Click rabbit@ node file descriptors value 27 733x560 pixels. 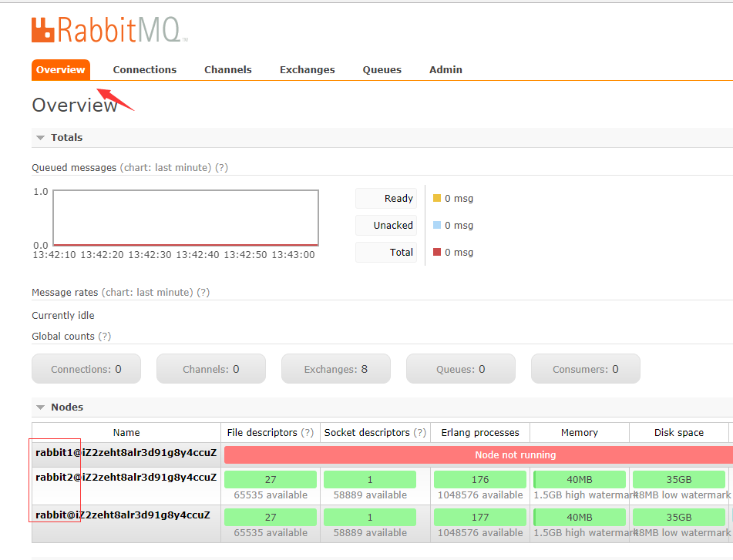271,518
